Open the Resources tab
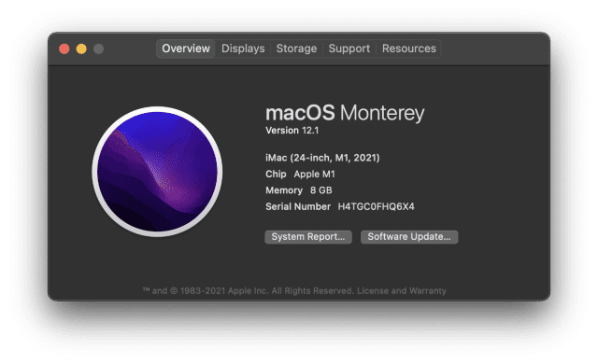Screen dimensions: 598x364 [x=409, y=49]
